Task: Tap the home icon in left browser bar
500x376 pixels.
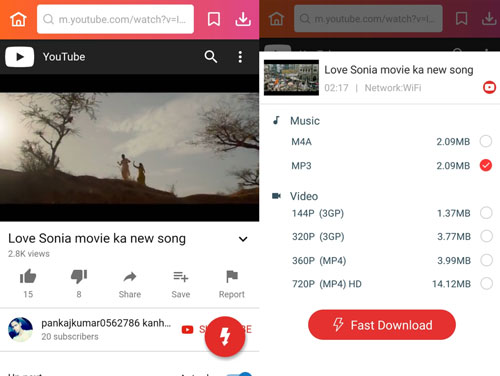Action: click(x=18, y=19)
